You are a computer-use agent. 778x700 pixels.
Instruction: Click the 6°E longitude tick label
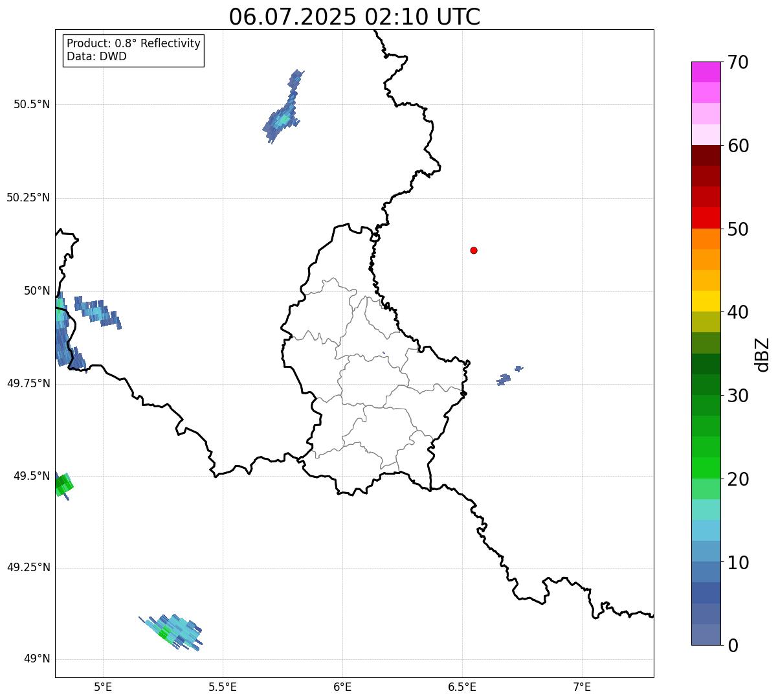[342, 686]
